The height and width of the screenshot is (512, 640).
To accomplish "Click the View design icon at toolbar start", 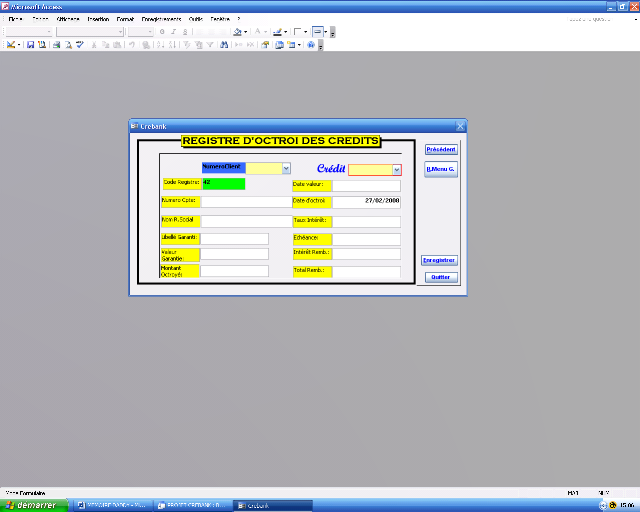I will coord(10,45).
